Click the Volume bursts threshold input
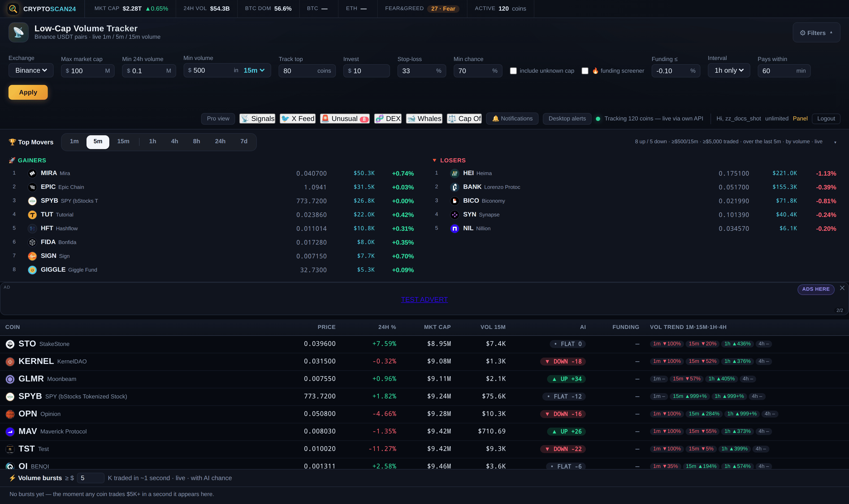This screenshot has width=849, height=504. coord(91,478)
